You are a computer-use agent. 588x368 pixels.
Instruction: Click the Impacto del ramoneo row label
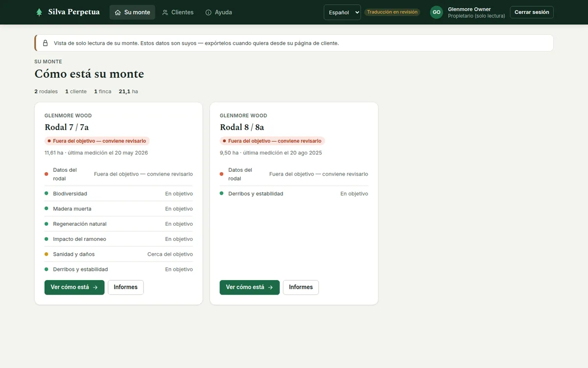(x=79, y=239)
